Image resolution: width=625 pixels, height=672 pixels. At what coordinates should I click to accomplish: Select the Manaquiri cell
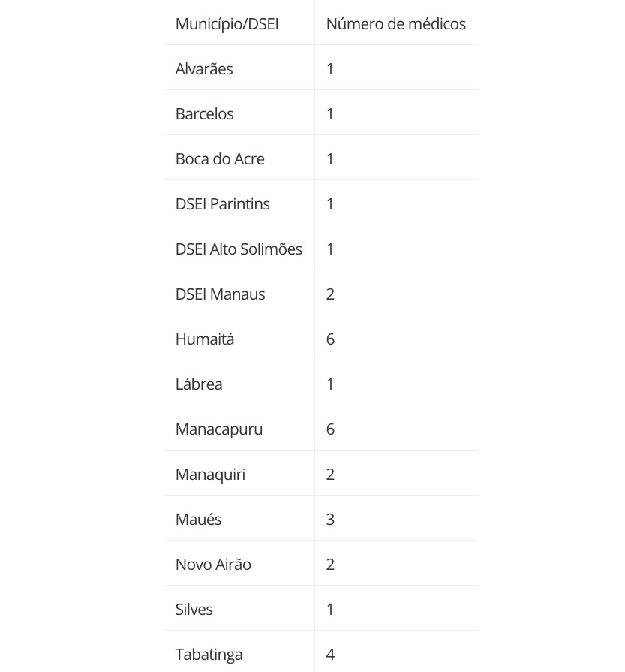coord(210,475)
